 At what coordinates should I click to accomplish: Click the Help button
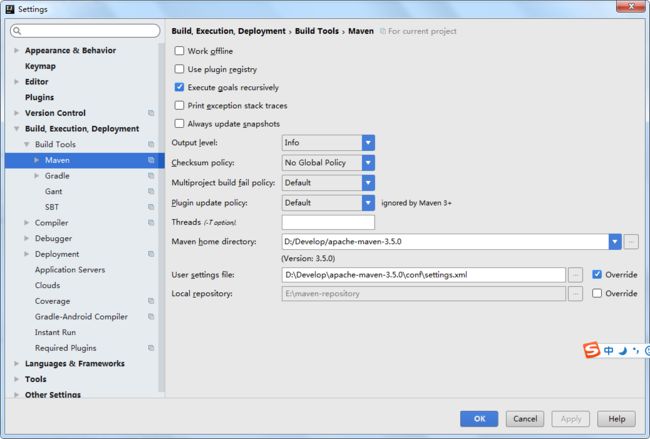point(616,419)
